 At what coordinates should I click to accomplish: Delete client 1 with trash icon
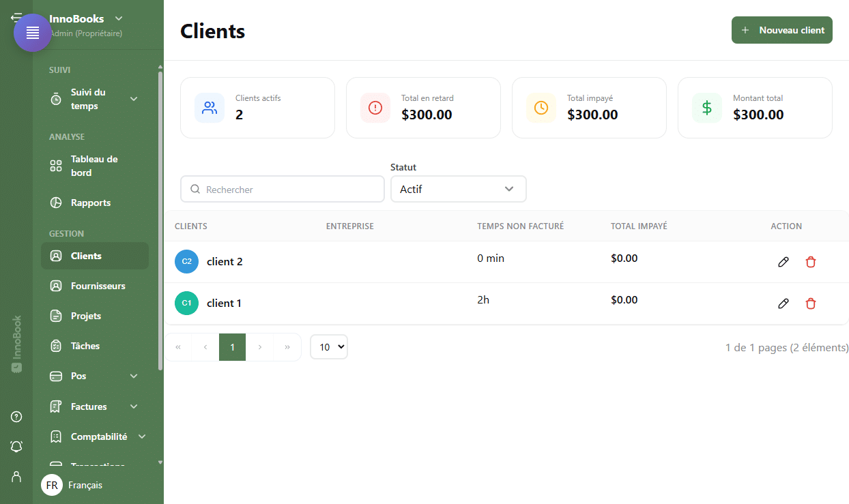(811, 303)
